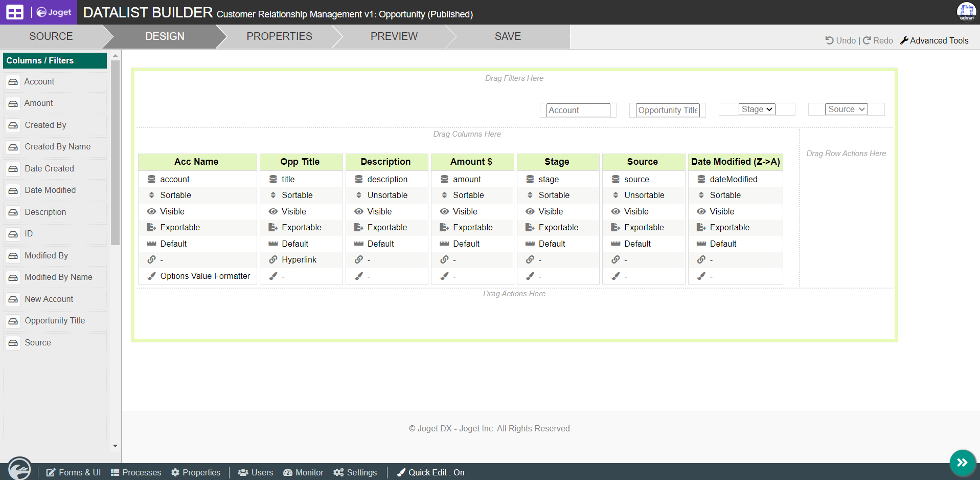
Task: Open the PROPERTIES tab
Action: (x=279, y=36)
